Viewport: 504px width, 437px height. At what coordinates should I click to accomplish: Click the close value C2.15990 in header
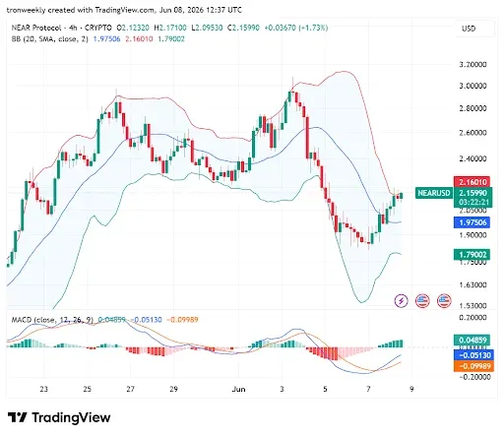click(x=243, y=28)
